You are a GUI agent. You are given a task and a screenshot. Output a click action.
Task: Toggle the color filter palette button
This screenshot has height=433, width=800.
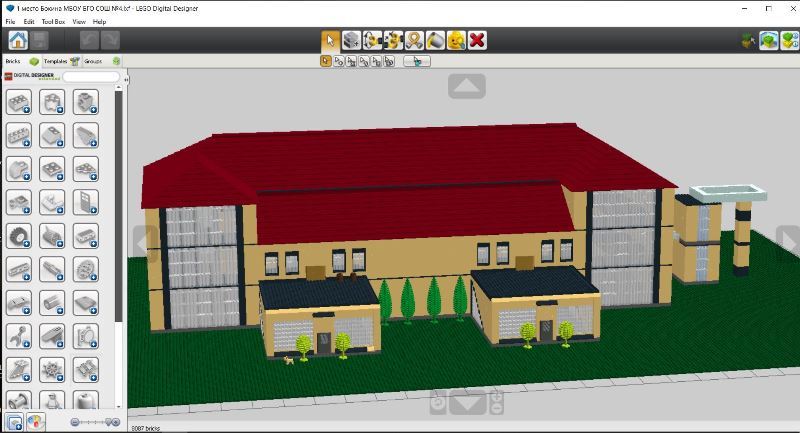tap(35, 422)
